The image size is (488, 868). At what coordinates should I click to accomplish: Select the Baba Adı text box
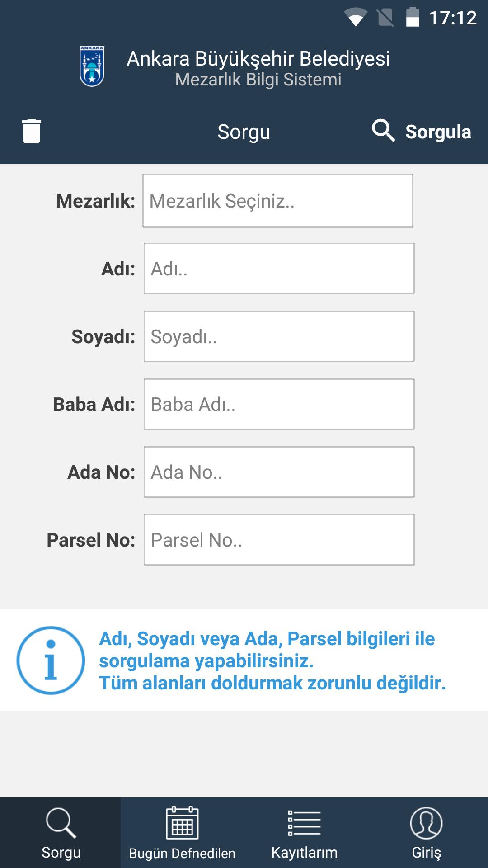pyautogui.click(x=279, y=404)
